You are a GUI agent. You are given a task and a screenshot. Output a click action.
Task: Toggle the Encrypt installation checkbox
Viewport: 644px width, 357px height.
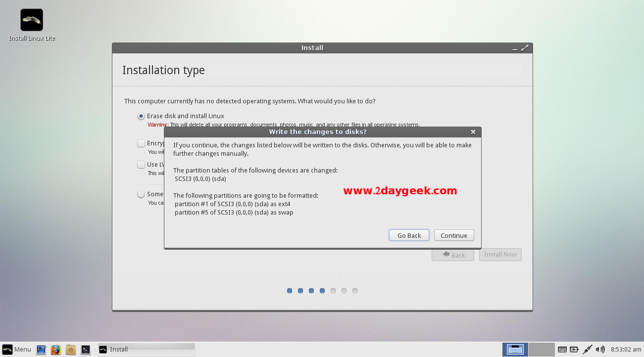tap(141, 143)
